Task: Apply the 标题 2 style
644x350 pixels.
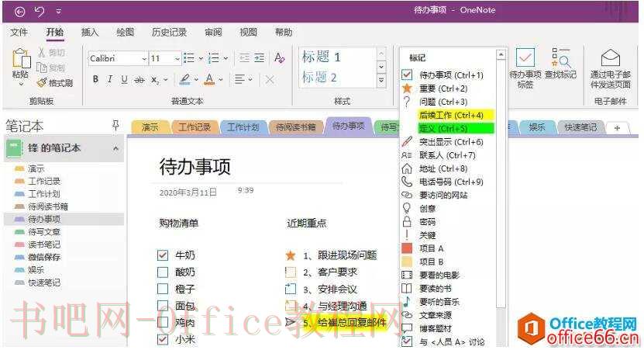Action: point(319,77)
